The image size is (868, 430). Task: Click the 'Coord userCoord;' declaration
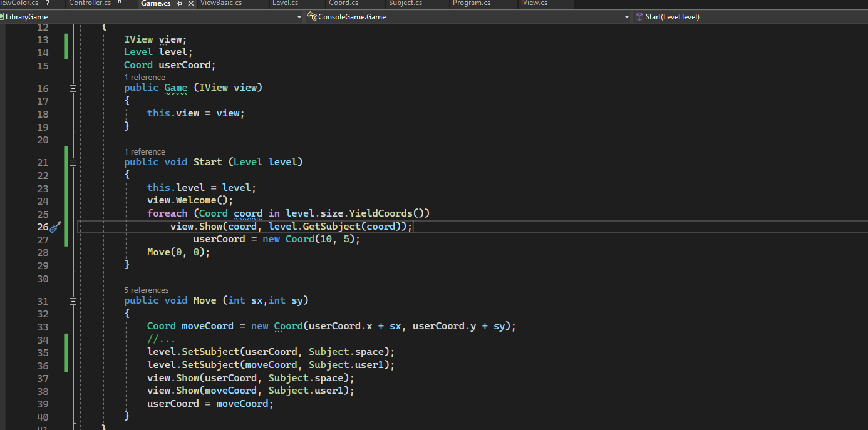pos(170,65)
